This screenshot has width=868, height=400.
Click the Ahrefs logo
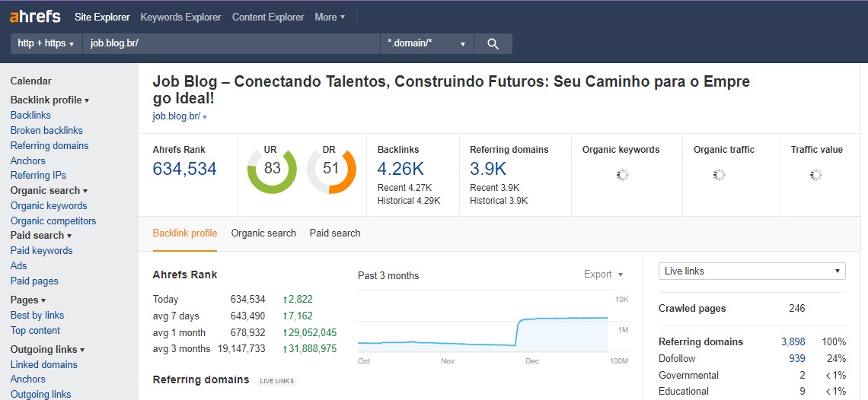(36, 17)
